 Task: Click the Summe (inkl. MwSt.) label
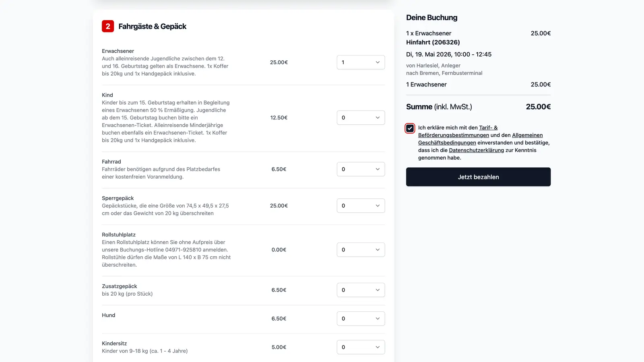[439, 107]
